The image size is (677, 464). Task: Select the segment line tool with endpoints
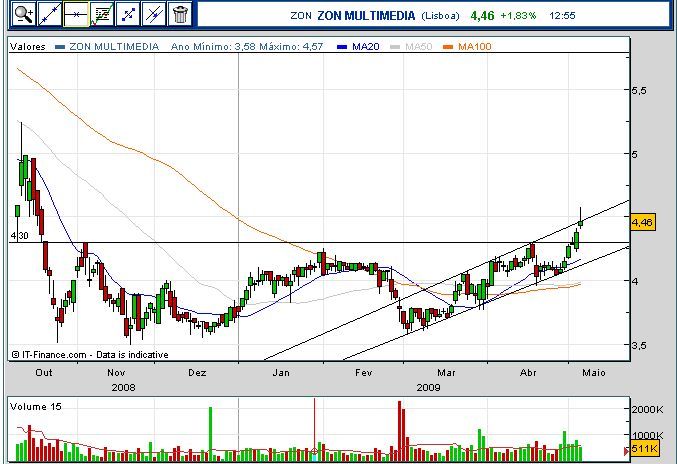128,14
